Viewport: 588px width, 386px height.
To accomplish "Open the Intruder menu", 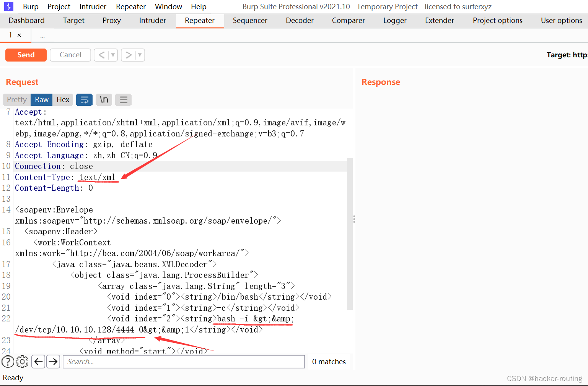I will tap(93, 7).
